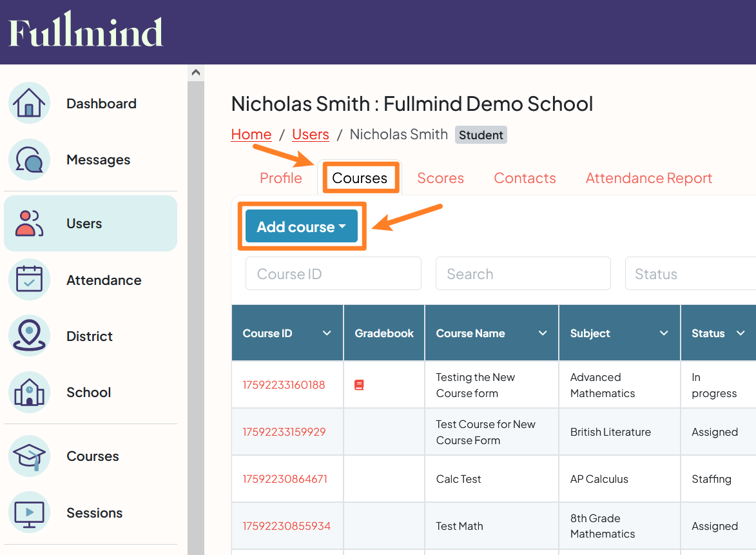Expand the Status column header dropdown
Viewport: 756px width, 555px height.
coord(739,333)
